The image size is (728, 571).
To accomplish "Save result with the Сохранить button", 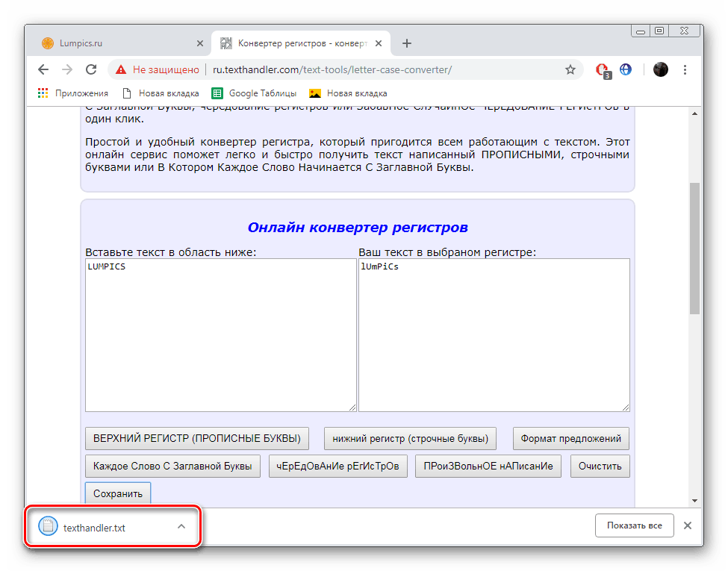I will coord(118,493).
